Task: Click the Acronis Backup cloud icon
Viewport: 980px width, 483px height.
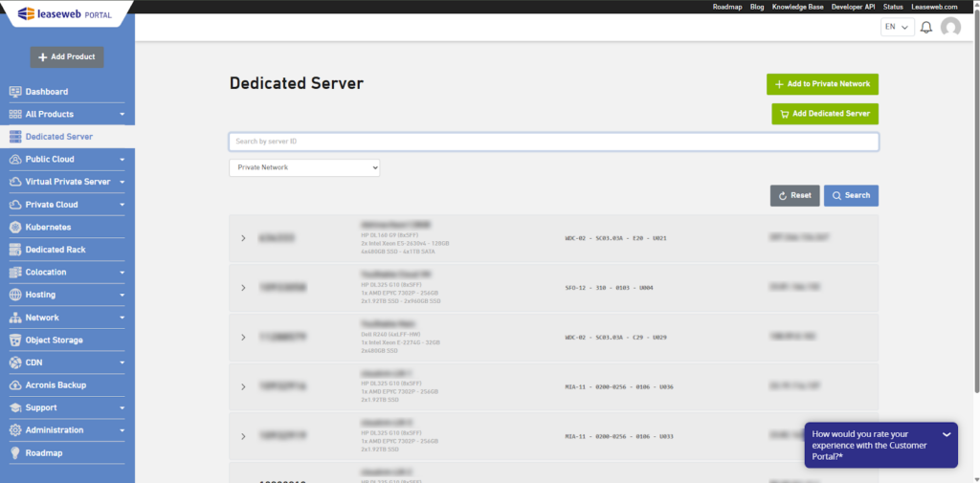Action: point(15,384)
